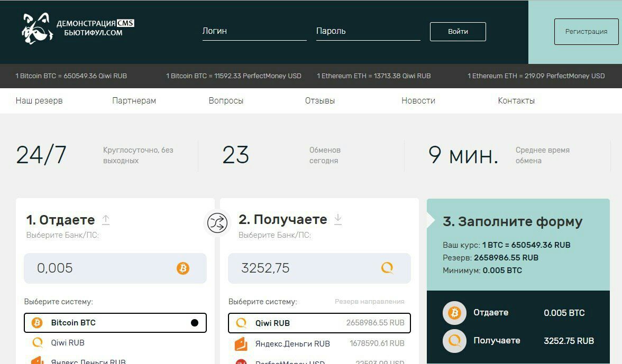The image size is (622, 364).
Task: Click the swap exchange direction icon
Action: [217, 222]
